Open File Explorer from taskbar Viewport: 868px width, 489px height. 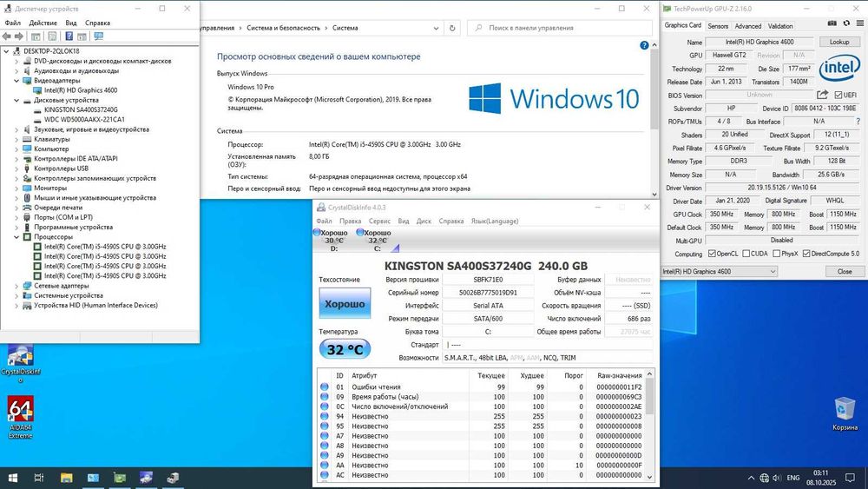click(x=67, y=478)
